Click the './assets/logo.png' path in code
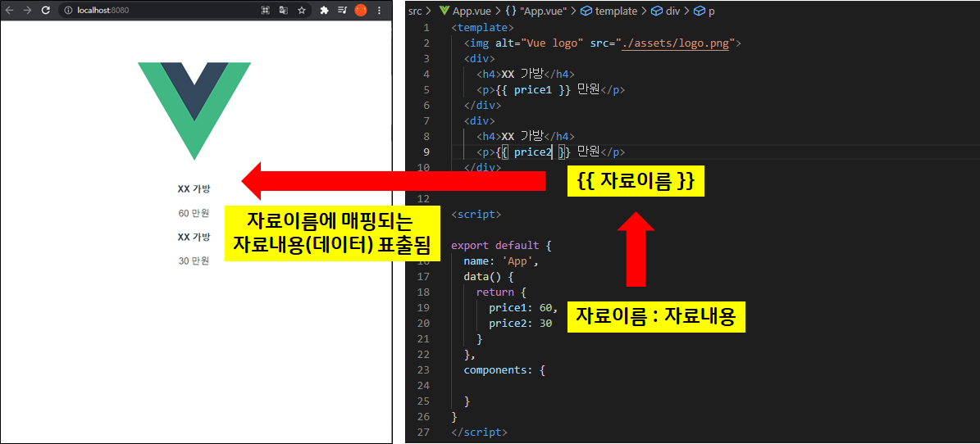 coord(676,43)
